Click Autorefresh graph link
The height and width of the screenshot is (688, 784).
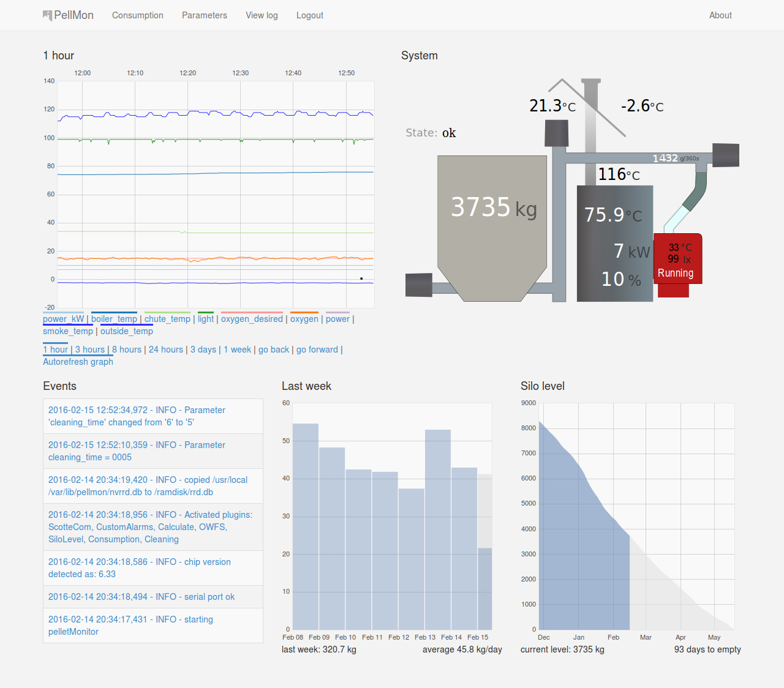click(78, 362)
